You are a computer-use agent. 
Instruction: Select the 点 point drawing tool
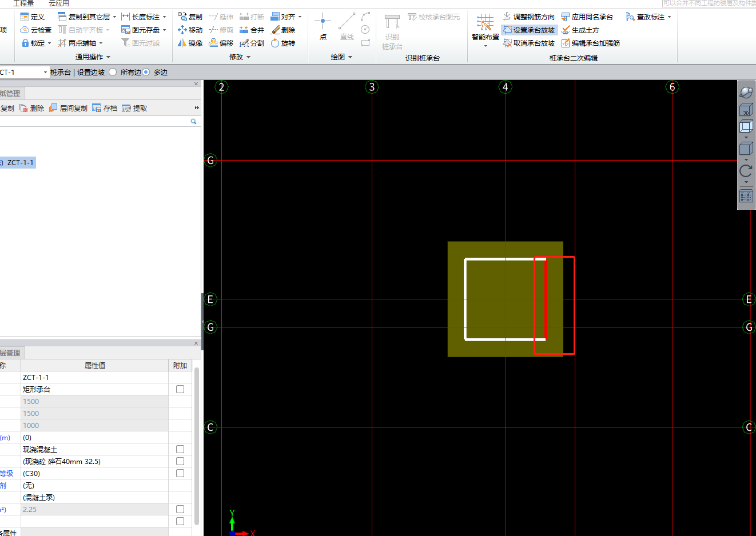(323, 27)
